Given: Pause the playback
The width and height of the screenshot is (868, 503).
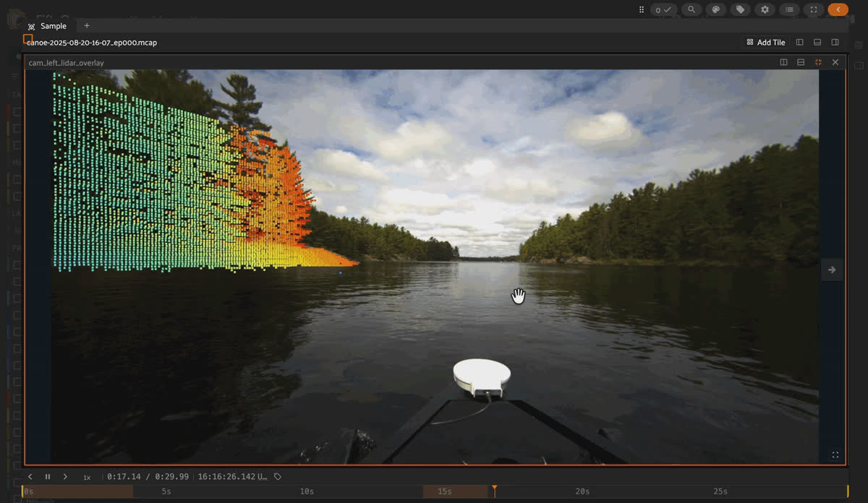Looking at the screenshot, I should click(x=48, y=477).
